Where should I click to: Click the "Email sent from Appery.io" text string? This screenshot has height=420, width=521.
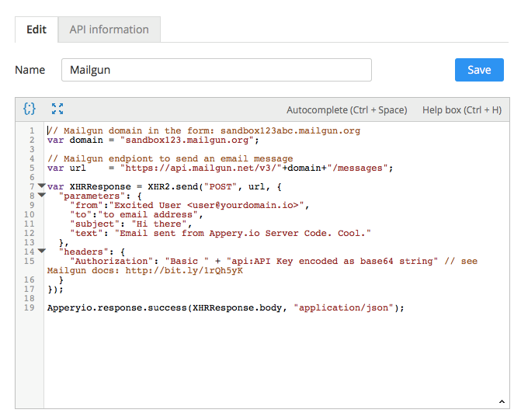242,233
